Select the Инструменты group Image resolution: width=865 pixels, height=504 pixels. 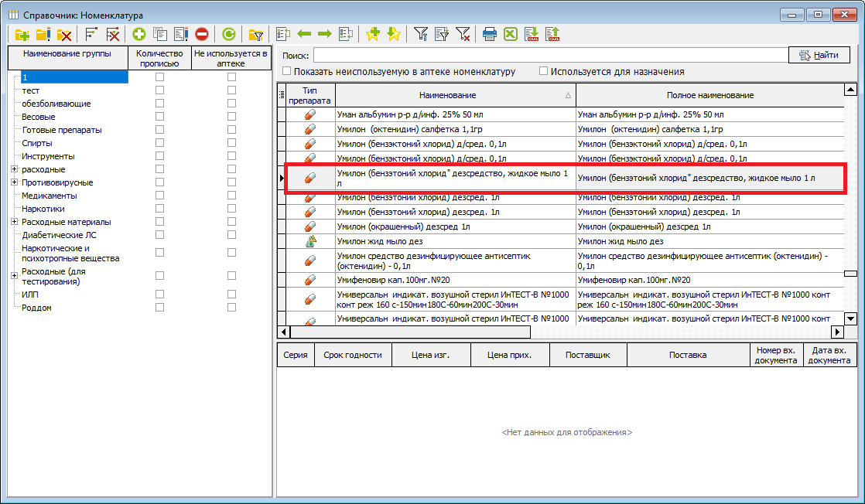tap(48, 156)
